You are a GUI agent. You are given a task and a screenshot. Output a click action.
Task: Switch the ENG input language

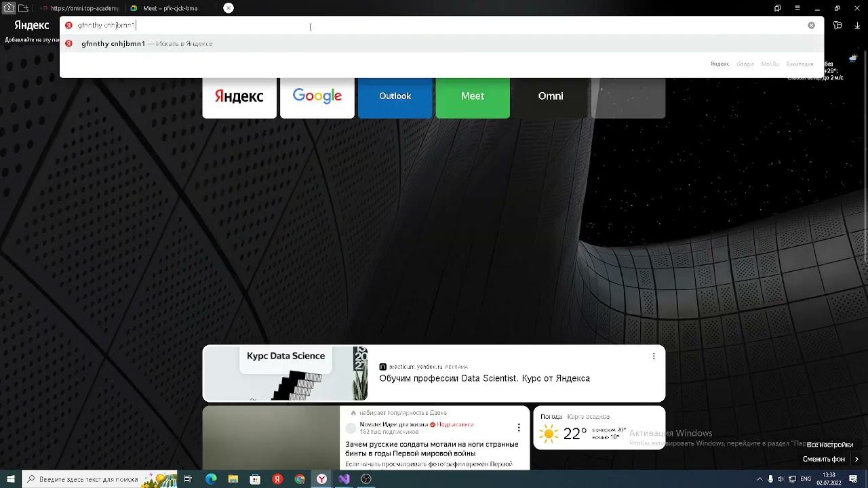pyautogui.click(x=806, y=479)
